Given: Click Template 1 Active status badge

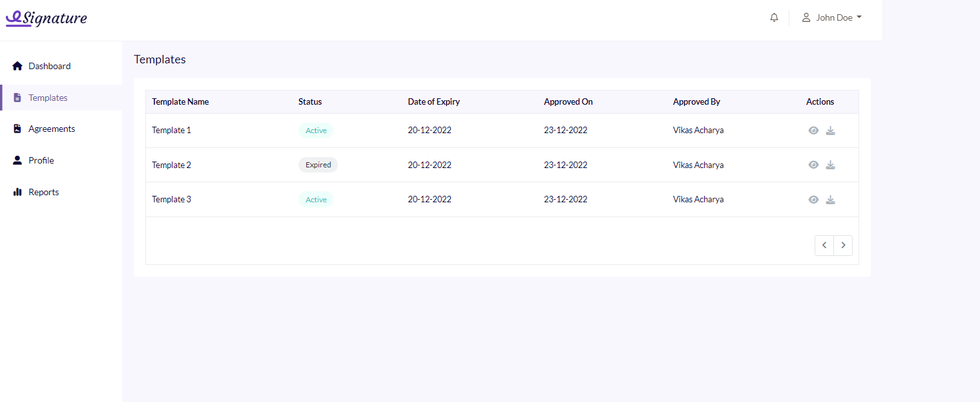Looking at the screenshot, I should tap(316, 131).
